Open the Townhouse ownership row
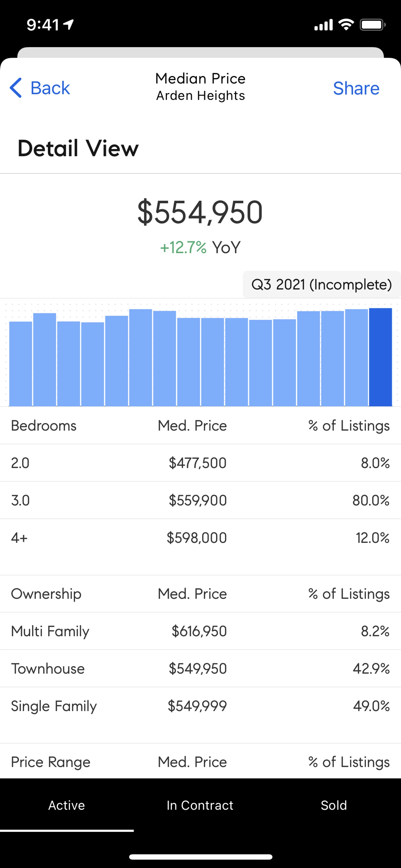Screen dimensions: 401x868 point(200,668)
